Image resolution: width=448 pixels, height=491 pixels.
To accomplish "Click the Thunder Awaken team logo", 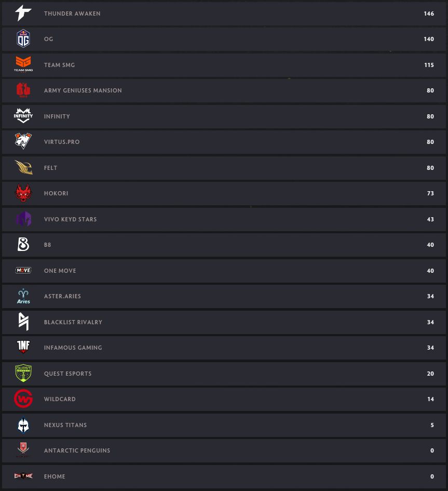I will (x=23, y=14).
